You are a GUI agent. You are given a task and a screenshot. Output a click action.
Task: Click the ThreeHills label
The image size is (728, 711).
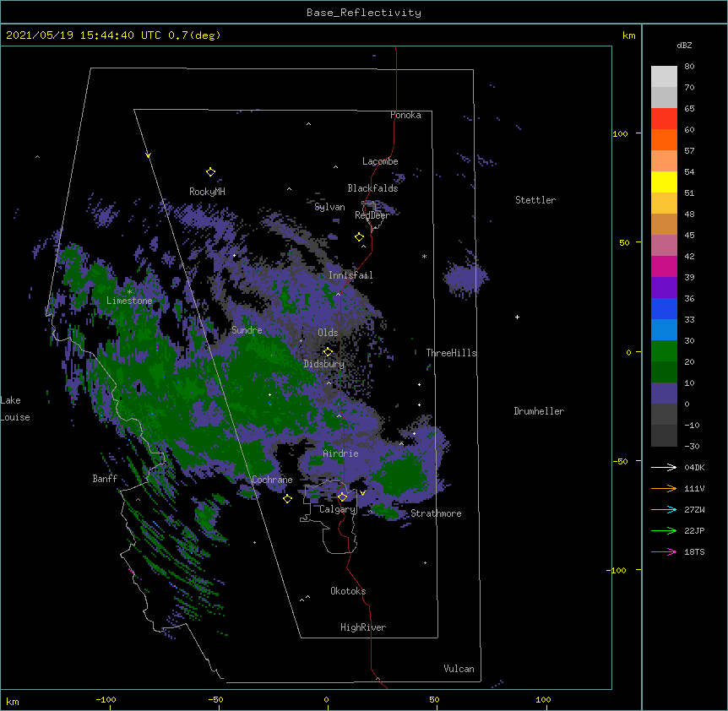[x=451, y=353]
